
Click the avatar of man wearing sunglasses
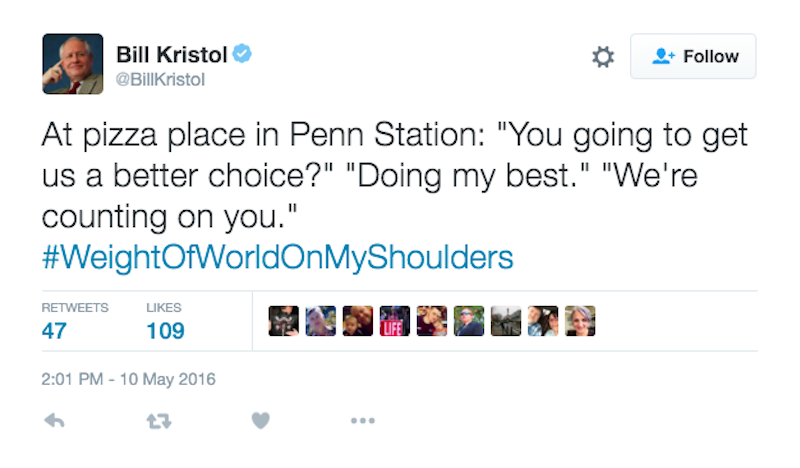[469, 320]
